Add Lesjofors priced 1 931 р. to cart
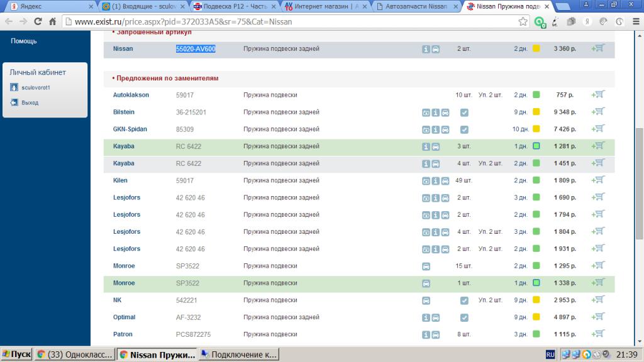This screenshot has height=362, width=644. pos(598,248)
